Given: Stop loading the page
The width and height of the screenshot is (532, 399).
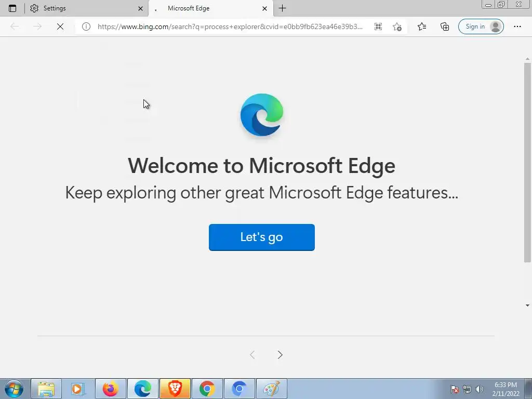Looking at the screenshot, I should (60, 26).
